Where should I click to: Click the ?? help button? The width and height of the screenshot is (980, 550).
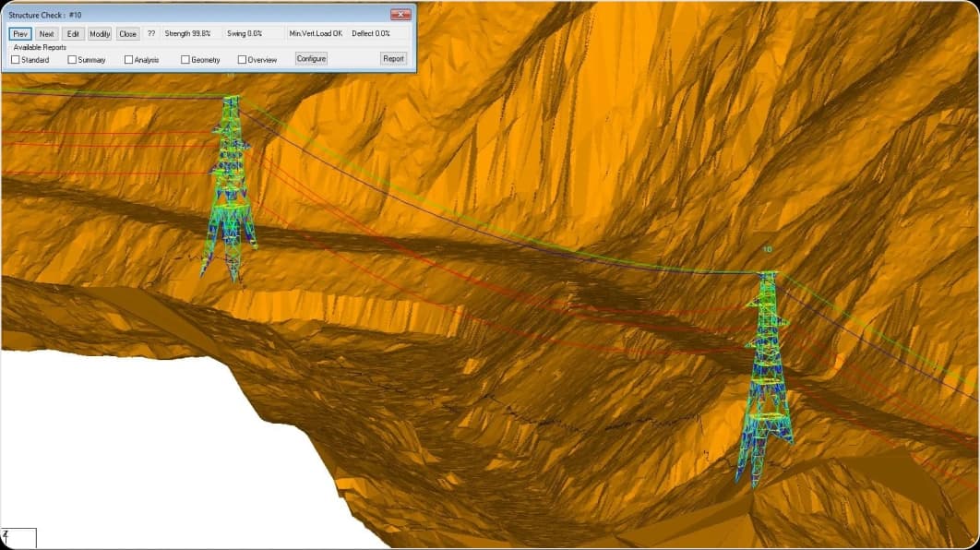click(151, 34)
